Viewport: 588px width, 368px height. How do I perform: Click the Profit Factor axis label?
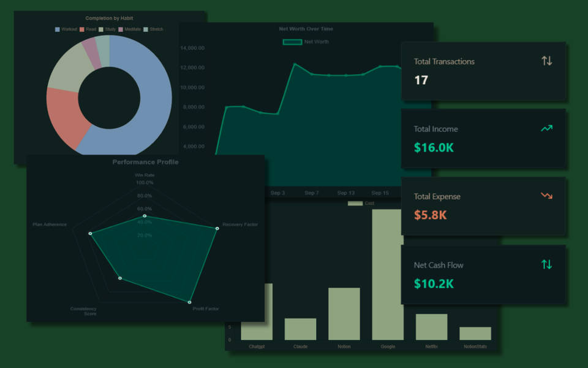(x=206, y=309)
